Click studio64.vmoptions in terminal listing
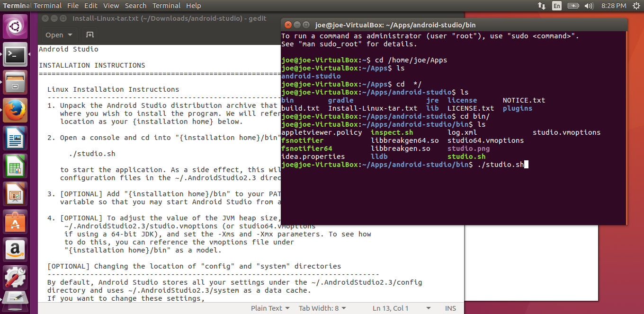 point(486,140)
